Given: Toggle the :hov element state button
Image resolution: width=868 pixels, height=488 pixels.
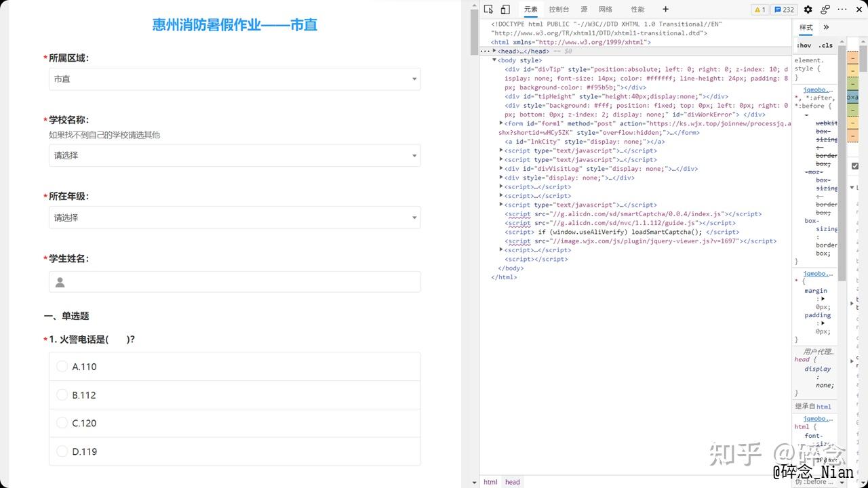Looking at the screenshot, I should tap(804, 45).
